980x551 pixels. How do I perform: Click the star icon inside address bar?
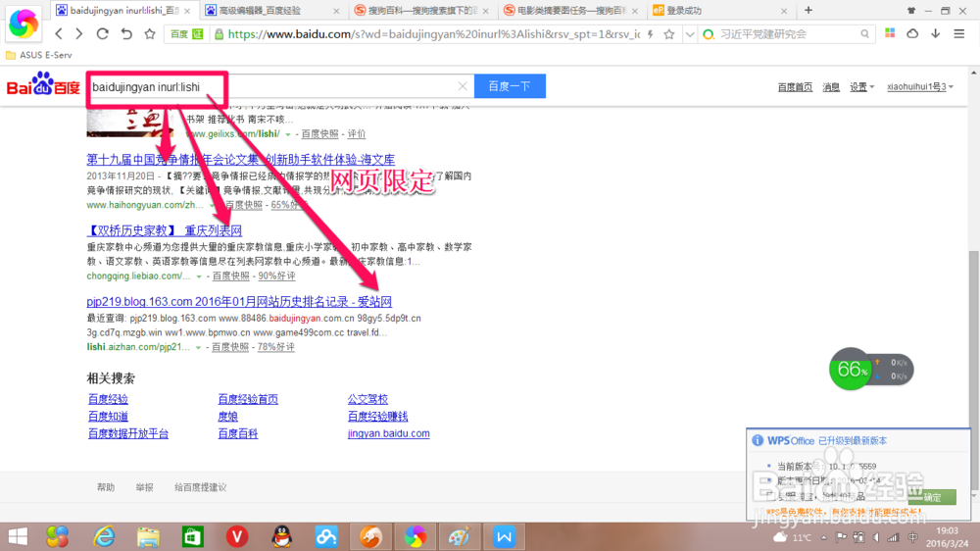pos(668,34)
